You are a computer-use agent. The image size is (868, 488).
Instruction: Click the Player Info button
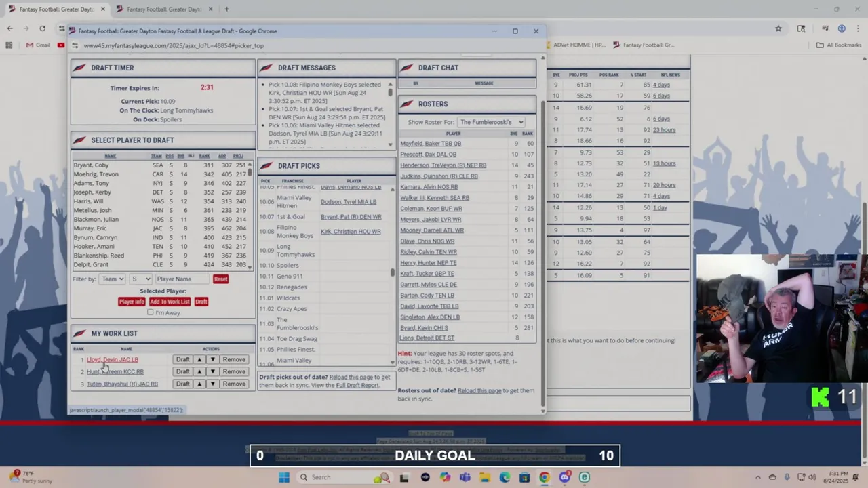pos(132,302)
